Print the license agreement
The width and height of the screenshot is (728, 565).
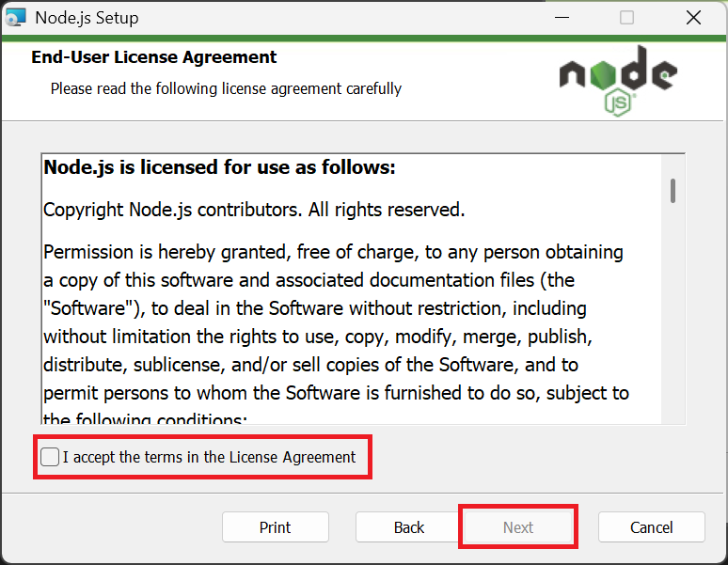pos(276,527)
